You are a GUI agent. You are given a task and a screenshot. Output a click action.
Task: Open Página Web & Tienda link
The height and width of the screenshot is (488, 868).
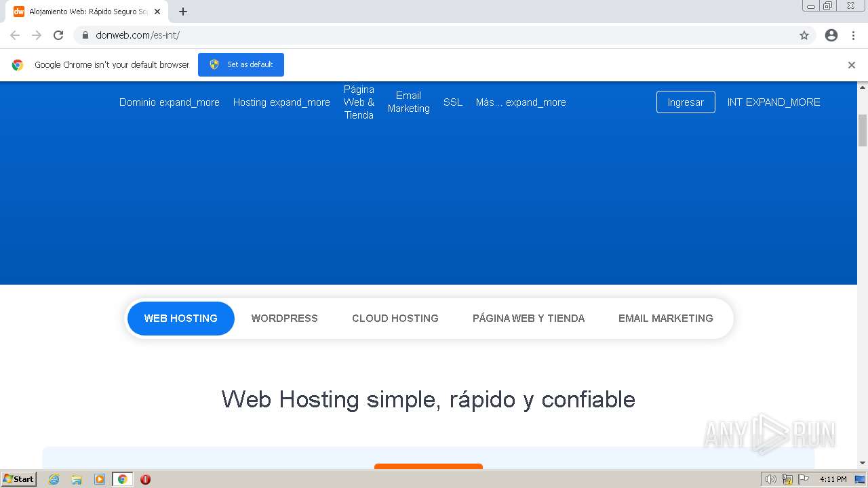pyautogui.click(x=359, y=102)
